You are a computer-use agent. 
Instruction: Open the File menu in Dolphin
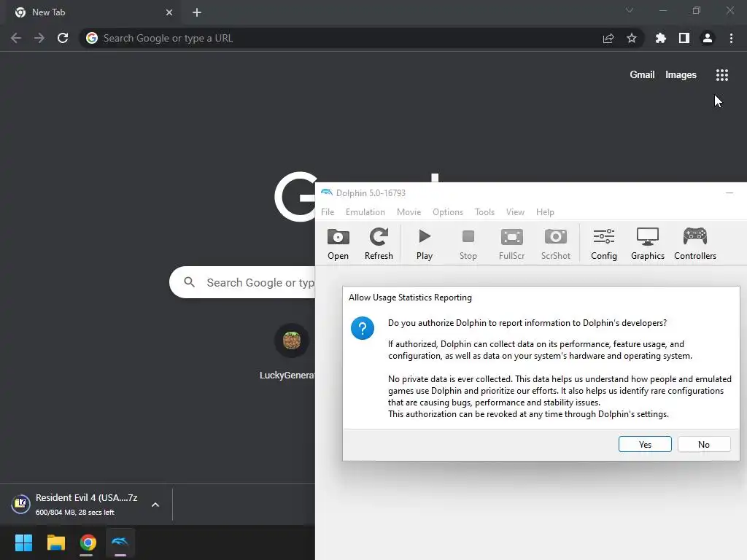tap(328, 212)
